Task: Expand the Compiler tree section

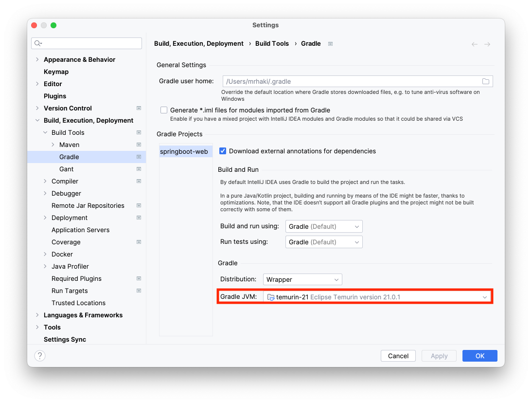Action: point(46,181)
